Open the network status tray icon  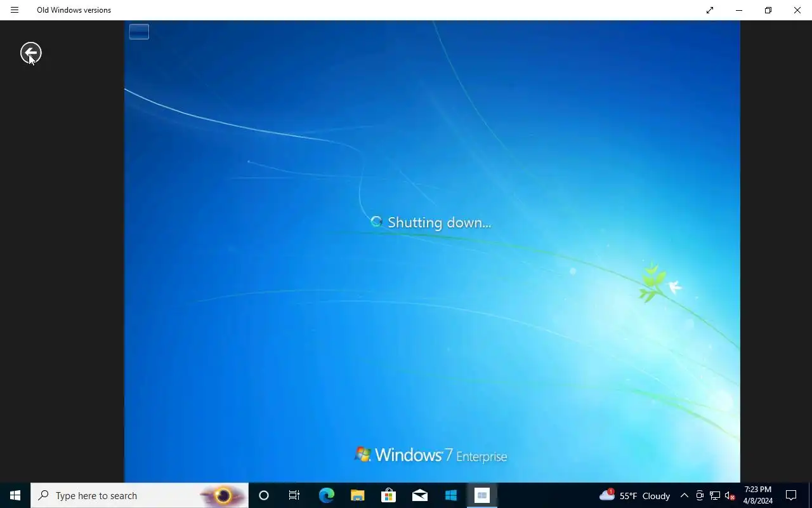(x=715, y=496)
